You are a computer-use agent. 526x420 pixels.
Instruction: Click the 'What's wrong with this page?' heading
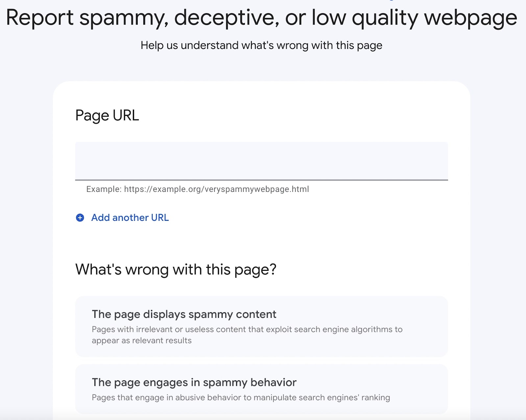pos(176,269)
